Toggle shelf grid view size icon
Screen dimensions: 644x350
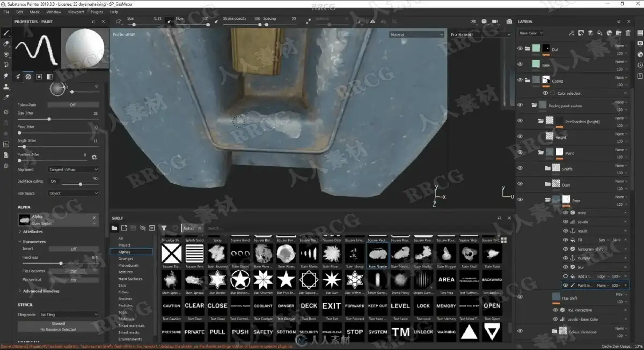tap(504, 240)
